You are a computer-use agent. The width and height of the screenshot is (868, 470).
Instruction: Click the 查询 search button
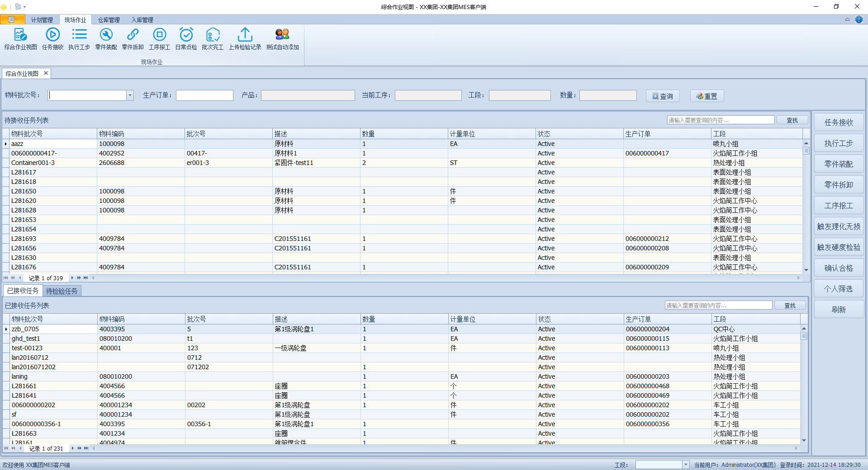[x=663, y=96]
